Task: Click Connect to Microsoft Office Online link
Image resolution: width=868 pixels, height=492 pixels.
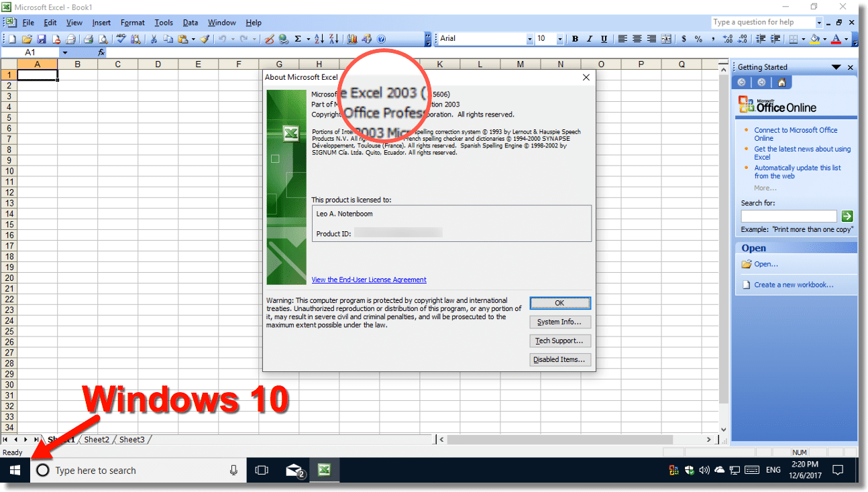Action: point(796,134)
